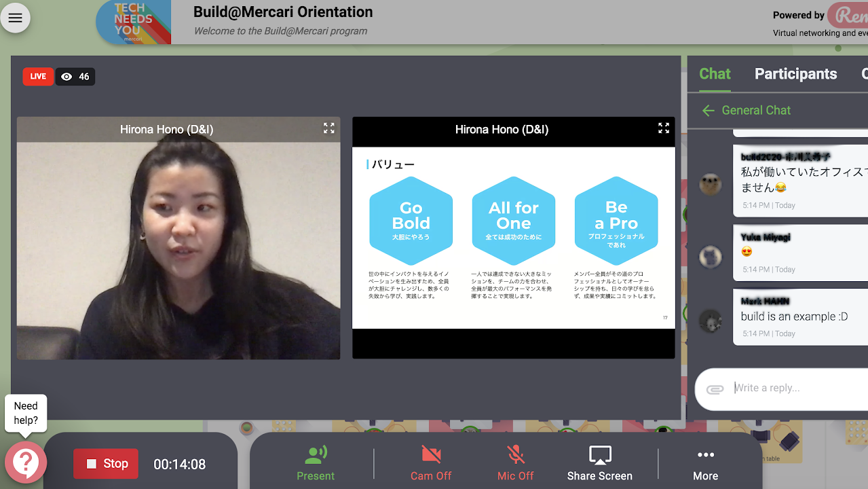Click the viewer count number 46
Image resolution: width=868 pixels, height=489 pixels.
(x=84, y=77)
